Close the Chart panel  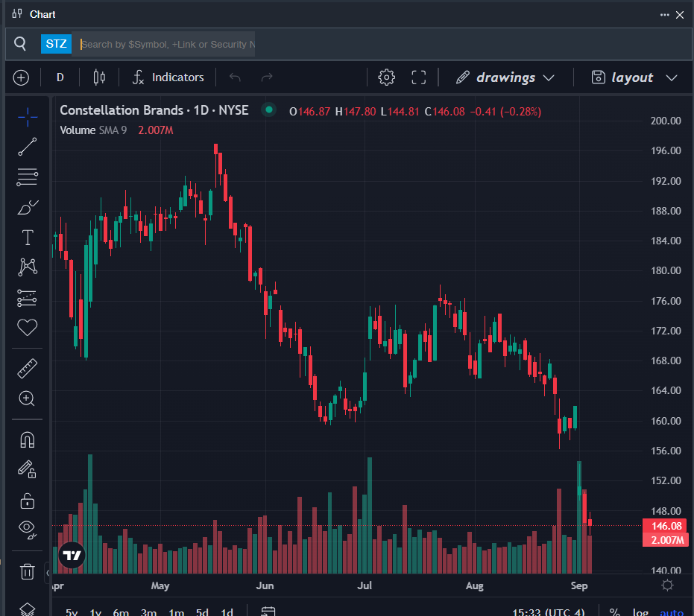click(680, 15)
